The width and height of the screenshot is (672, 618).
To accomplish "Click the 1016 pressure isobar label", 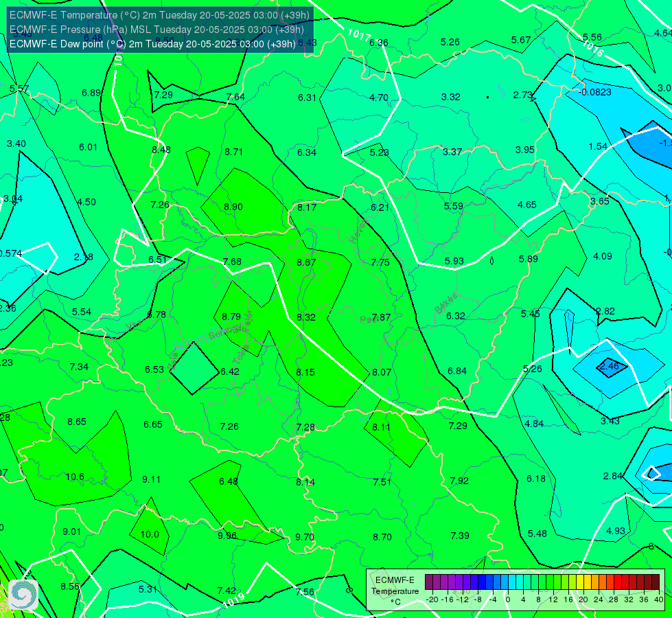I will [593, 49].
